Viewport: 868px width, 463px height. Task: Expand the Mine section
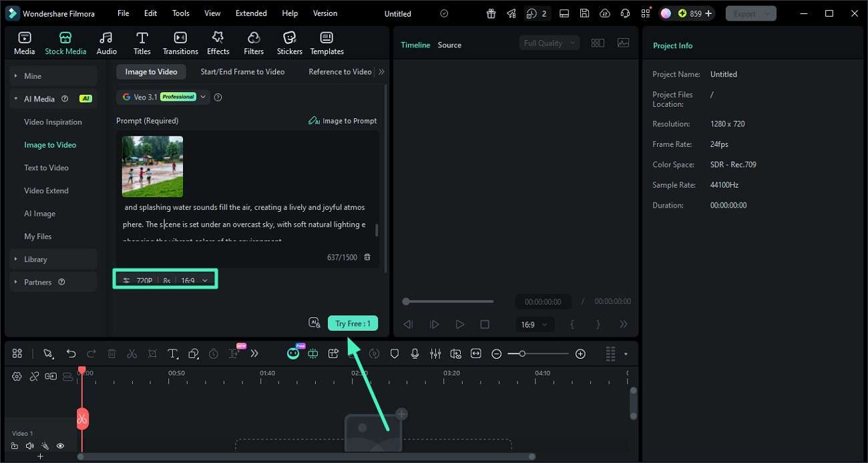click(x=53, y=76)
